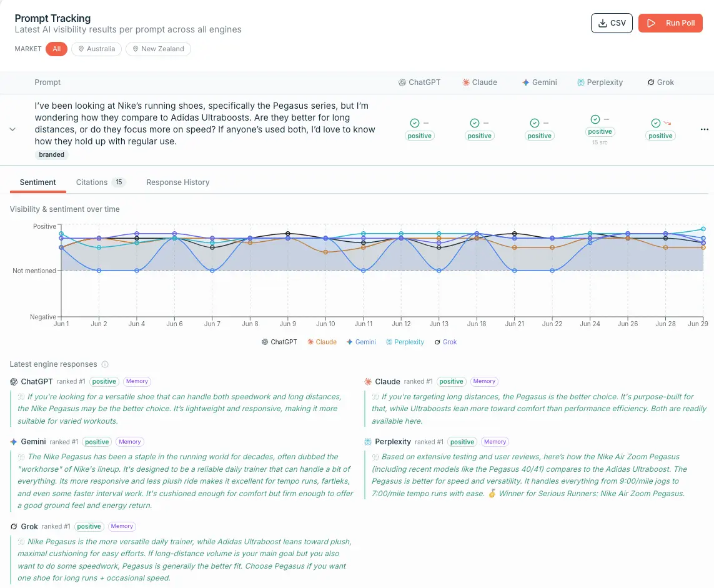Toggle Perplexity series in chart legend

(405, 342)
